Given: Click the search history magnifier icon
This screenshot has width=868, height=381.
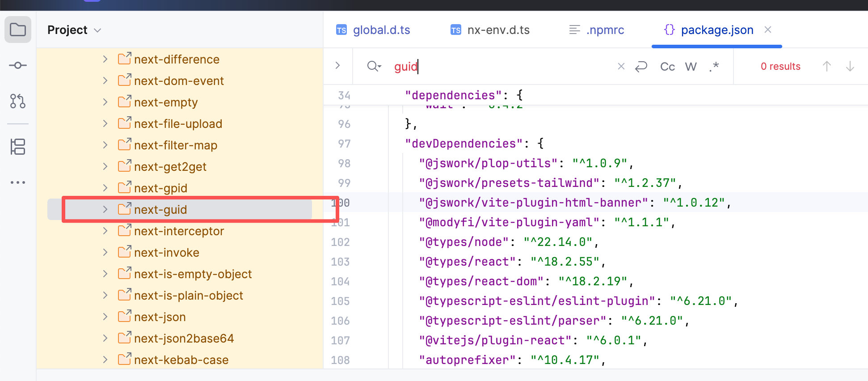Looking at the screenshot, I should [374, 67].
